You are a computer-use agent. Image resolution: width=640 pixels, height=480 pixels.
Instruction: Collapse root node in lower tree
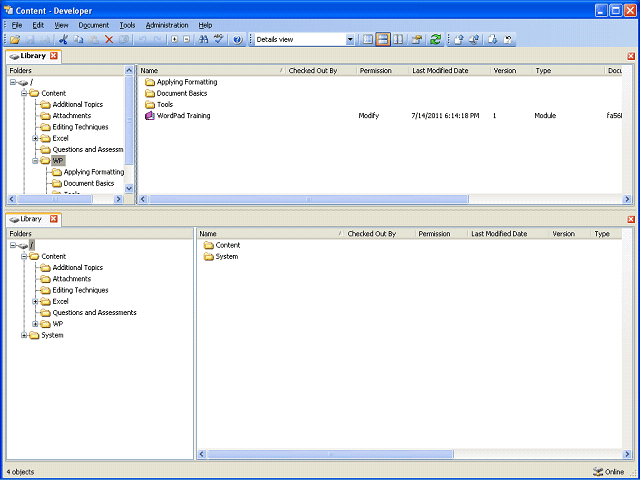tap(13, 246)
